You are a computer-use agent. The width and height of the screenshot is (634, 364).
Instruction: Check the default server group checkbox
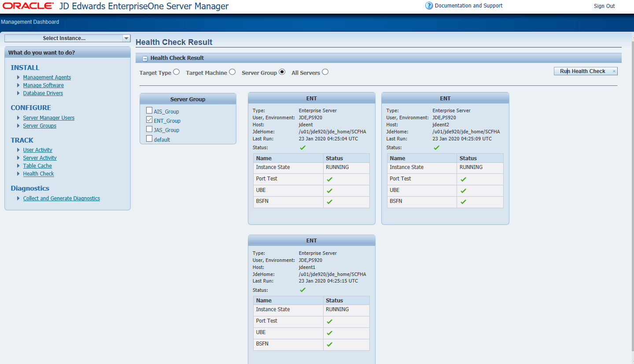(149, 138)
